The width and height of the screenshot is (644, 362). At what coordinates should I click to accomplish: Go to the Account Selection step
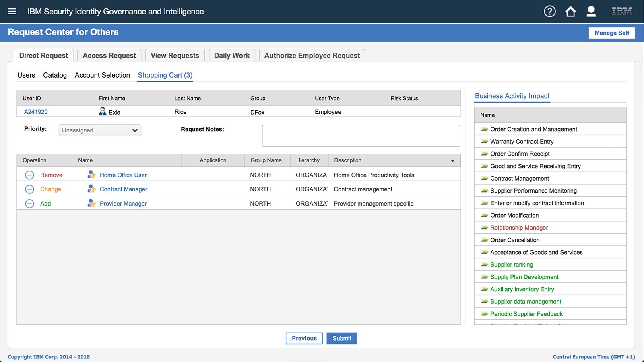[102, 75]
